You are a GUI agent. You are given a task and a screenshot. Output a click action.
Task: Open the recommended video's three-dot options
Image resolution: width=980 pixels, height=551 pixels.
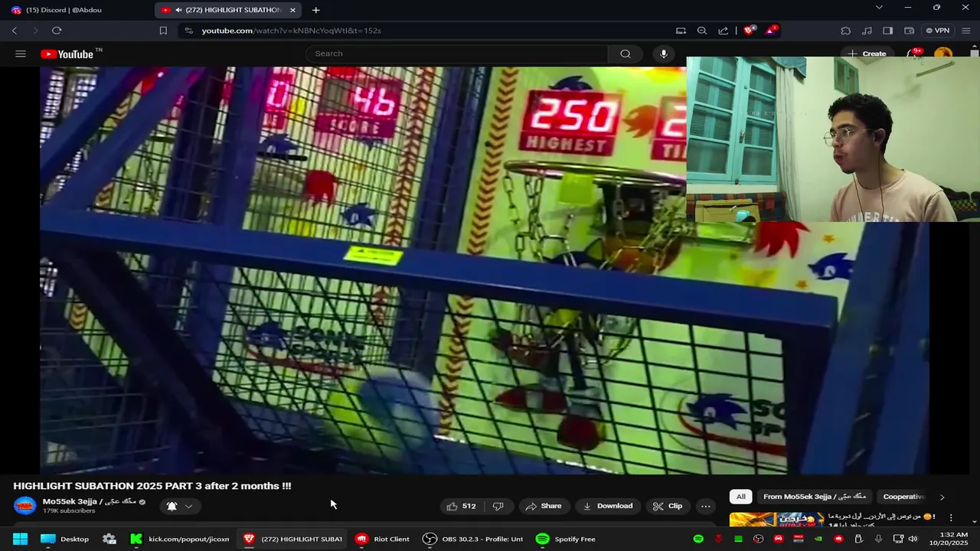coord(952,518)
